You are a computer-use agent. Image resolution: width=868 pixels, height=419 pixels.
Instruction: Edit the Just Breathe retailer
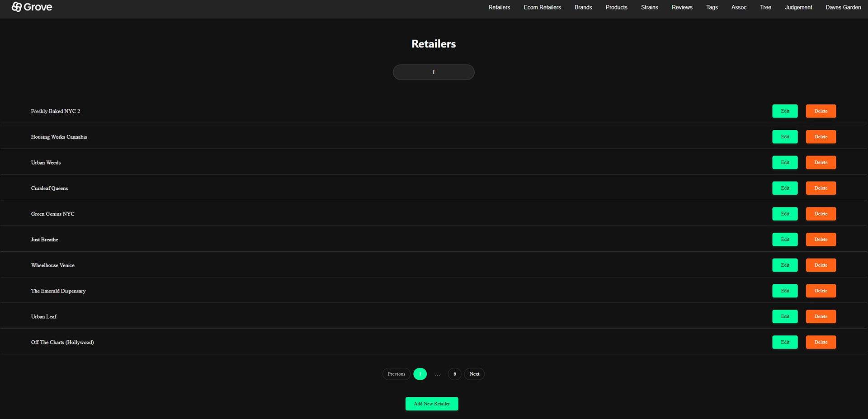(785, 240)
